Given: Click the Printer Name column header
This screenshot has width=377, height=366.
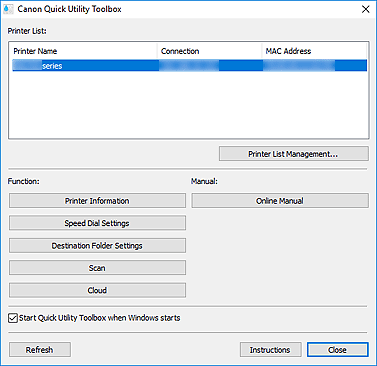Looking at the screenshot, I should point(84,51).
